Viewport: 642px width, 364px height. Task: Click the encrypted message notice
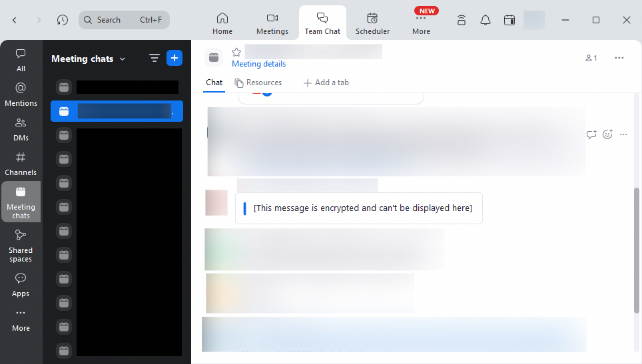click(359, 208)
